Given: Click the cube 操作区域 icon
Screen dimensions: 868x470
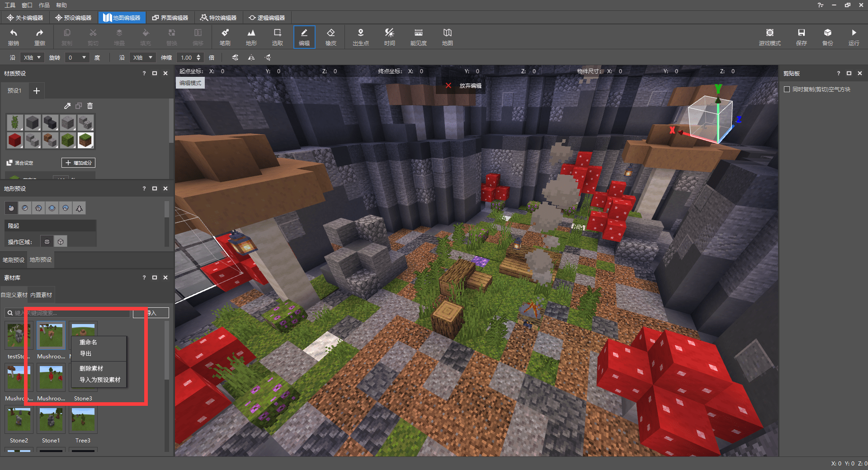Looking at the screenshot, I should click(x=61, y=242).
